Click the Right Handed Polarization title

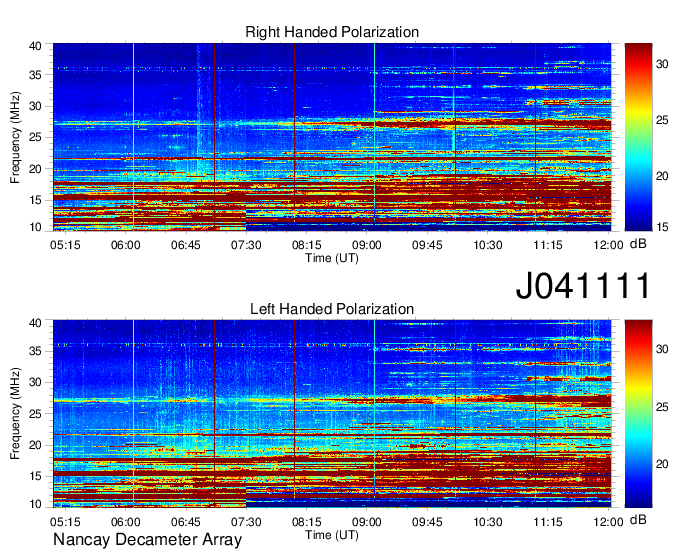(x=332, y=32)
